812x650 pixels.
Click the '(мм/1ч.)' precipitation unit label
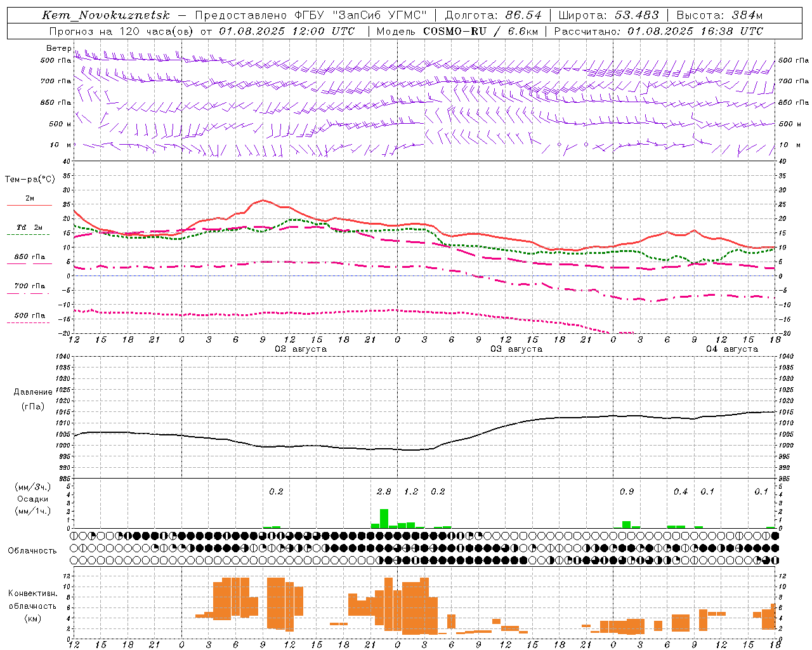(x=33, y=512)
